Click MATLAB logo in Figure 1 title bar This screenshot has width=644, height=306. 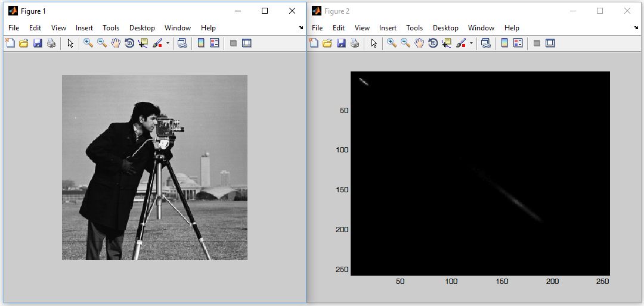13,11
